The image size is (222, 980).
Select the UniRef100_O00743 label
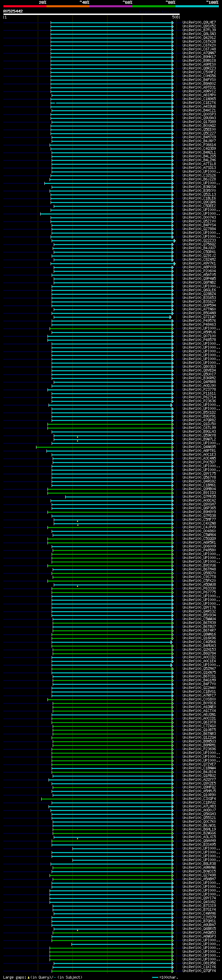click(199, 218)
